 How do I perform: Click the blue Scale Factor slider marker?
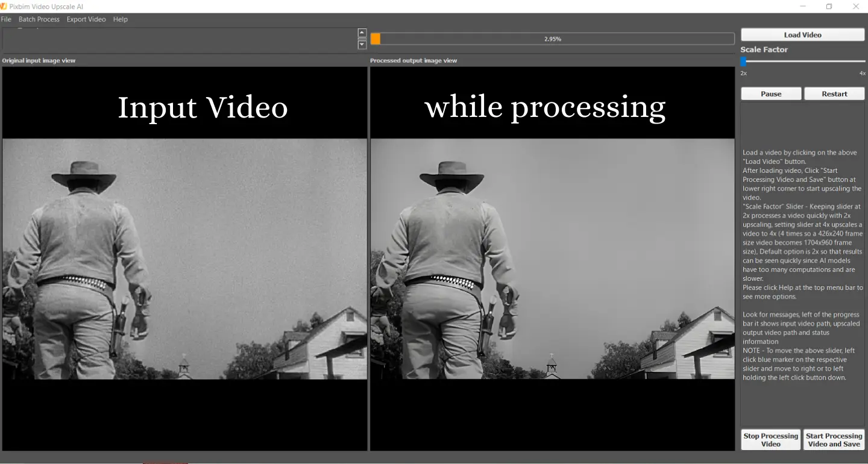743,61
